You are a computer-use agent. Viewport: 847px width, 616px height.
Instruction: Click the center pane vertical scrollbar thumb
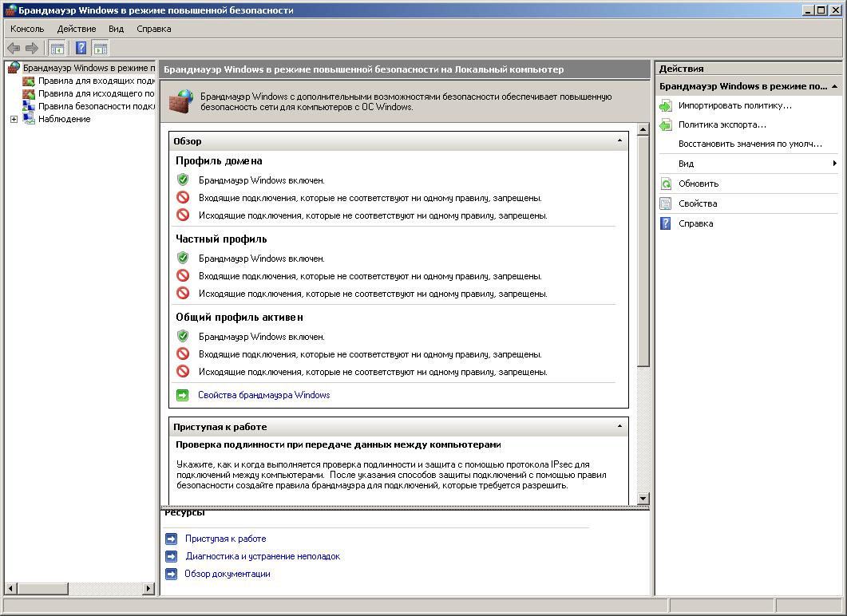point(643,251)
